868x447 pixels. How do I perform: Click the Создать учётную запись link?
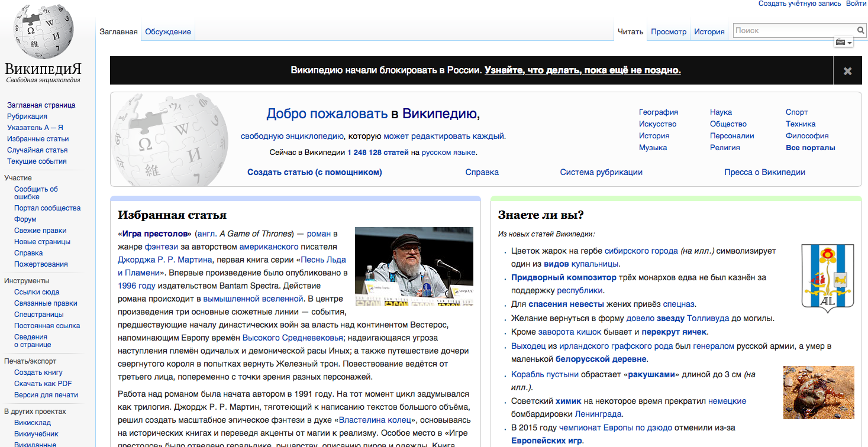799,4
